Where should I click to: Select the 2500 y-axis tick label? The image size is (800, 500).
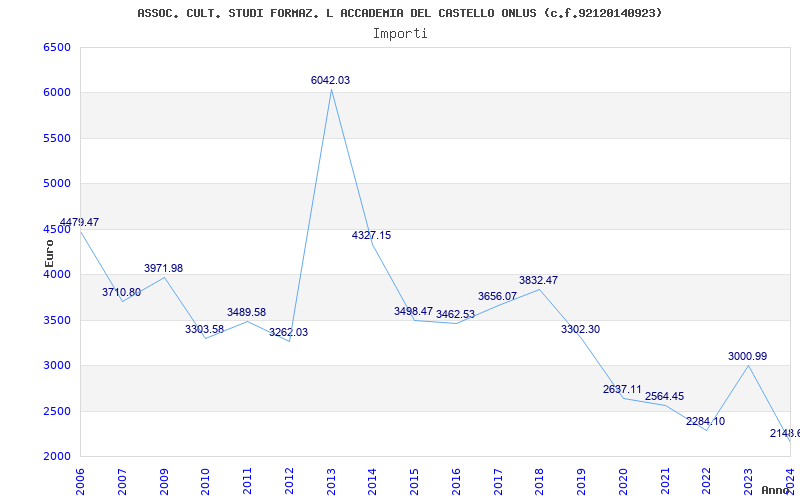tap(57, 411)
